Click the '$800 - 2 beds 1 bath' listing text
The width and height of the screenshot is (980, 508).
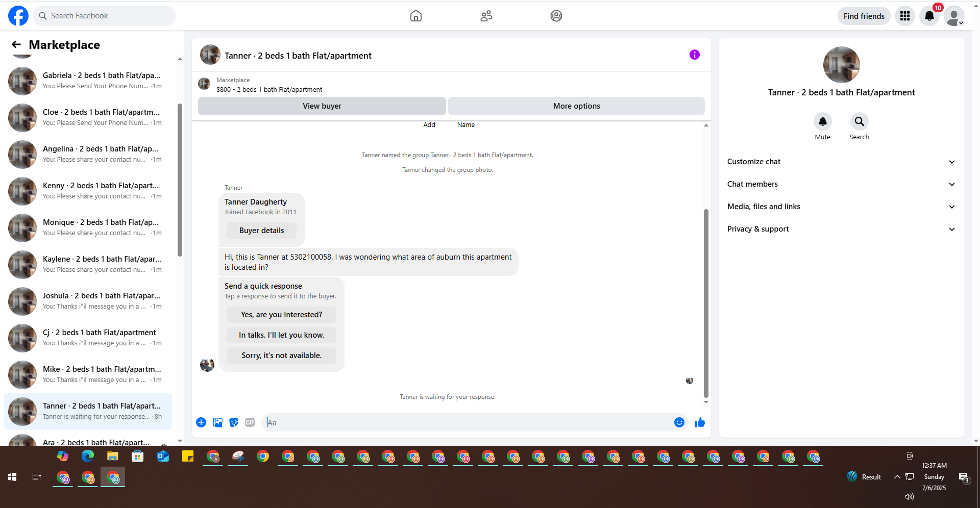[x=269, y=90]
